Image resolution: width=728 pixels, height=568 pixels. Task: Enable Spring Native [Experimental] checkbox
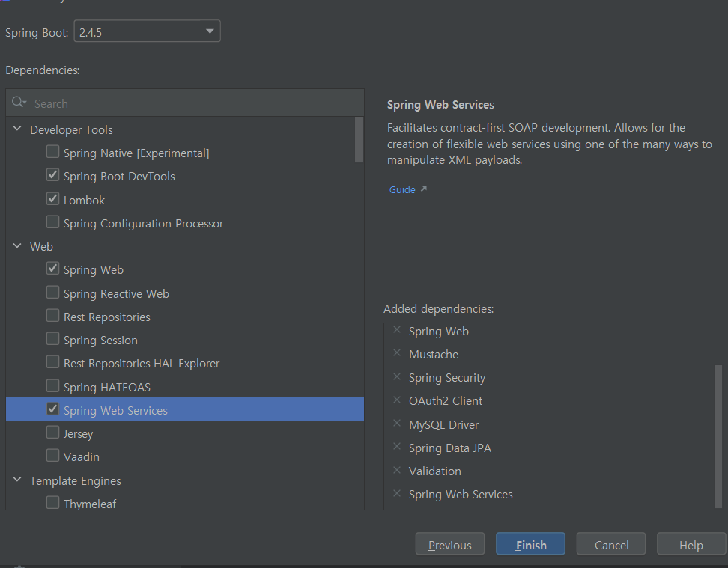pos(53,152)
